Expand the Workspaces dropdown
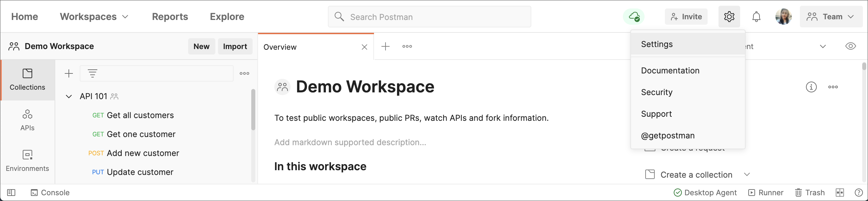Screen dimensions: 868x201 pos(94,17)
